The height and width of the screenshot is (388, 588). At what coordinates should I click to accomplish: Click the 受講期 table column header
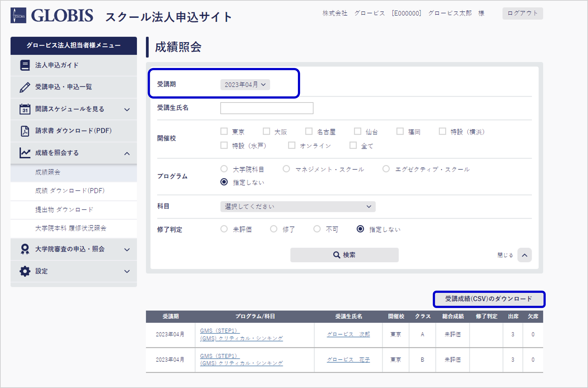tap(170, 316)
